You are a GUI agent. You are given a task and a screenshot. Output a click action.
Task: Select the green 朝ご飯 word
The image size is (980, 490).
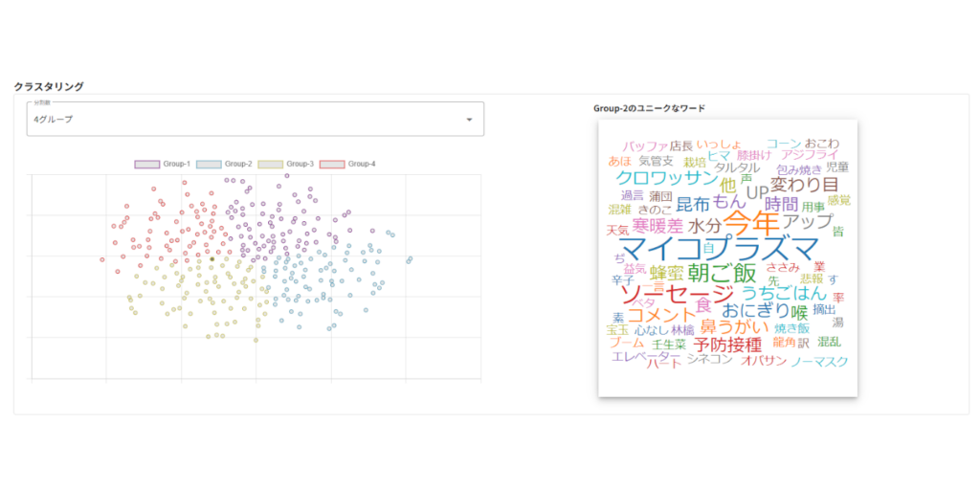coord(721,274)
